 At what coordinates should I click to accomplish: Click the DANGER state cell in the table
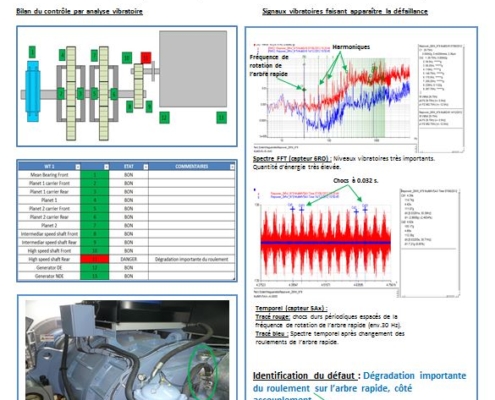click(129, 259)
